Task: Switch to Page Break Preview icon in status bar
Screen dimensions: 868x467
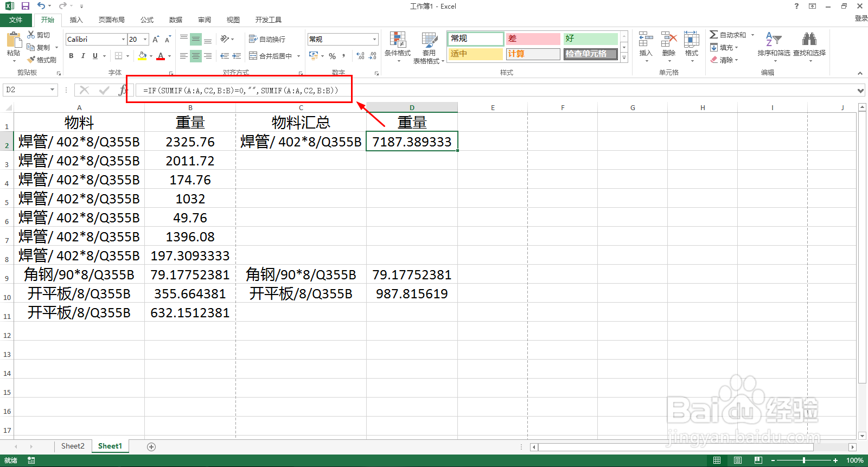Action: [x=758, y=460]
